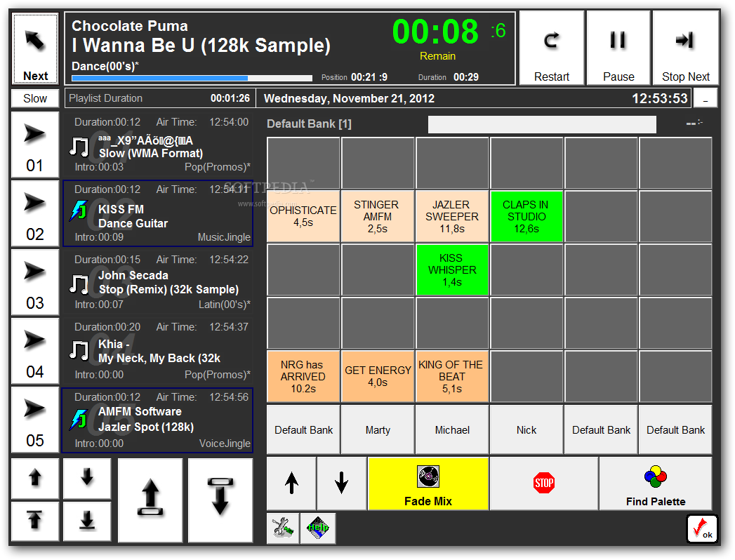The height and width of the screenshot is (560, 735).
Task: Switch to the Nick bank
Action: 527,429
